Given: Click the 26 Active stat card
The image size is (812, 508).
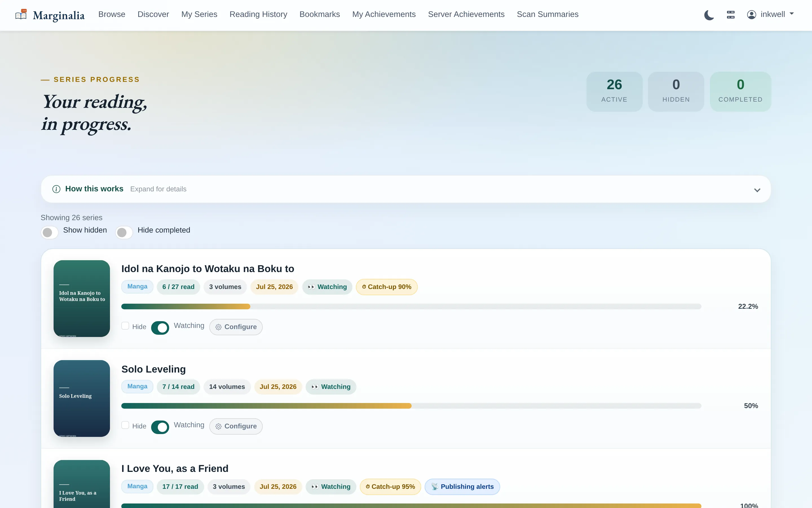Looking at the screenshot, I should 614,91.
